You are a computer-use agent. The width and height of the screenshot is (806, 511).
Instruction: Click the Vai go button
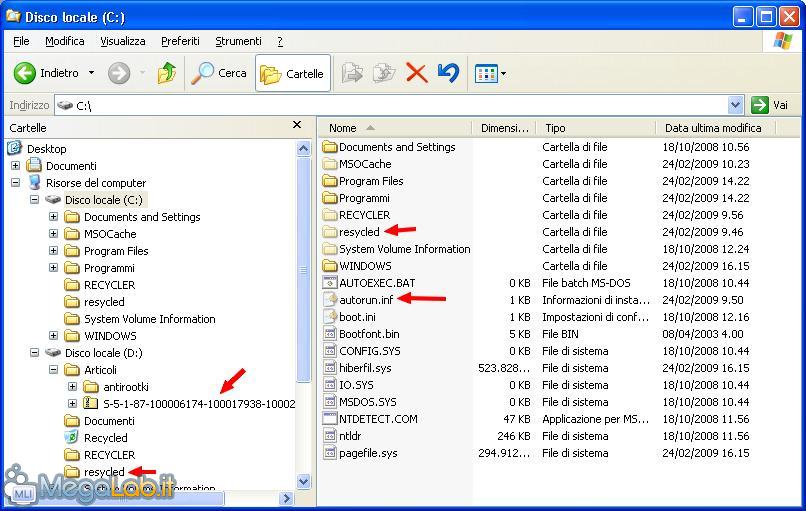point(771,105)
